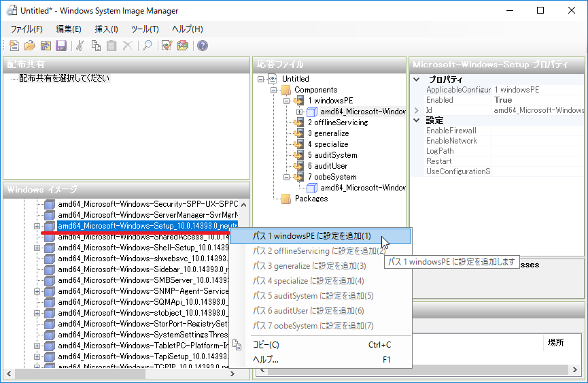Image resolution: width=588 pixels, height=383 pixels.
Task: Click the Find magnifier toolbar icon
Action: click(x=148, y=46)
